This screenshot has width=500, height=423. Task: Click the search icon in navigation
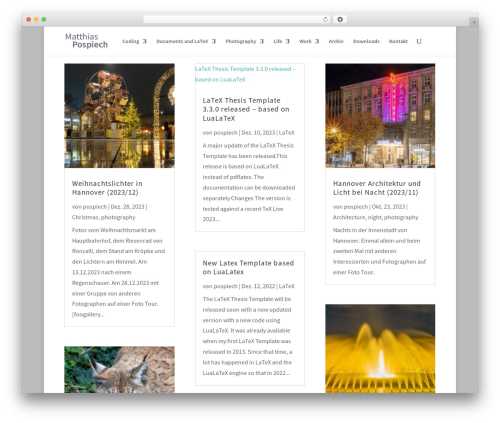pos(419,41)
